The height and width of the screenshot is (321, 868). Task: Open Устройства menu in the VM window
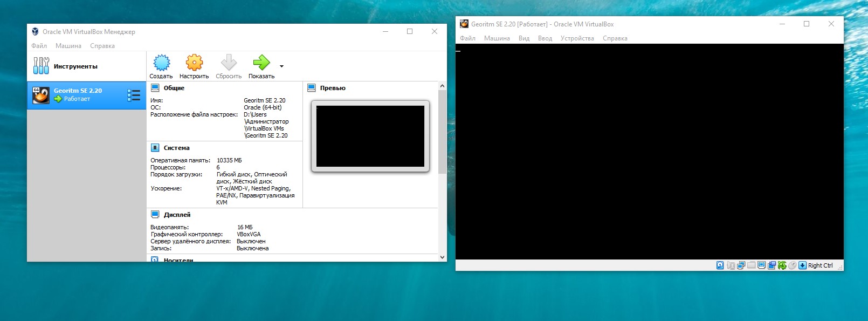[577, 38]
